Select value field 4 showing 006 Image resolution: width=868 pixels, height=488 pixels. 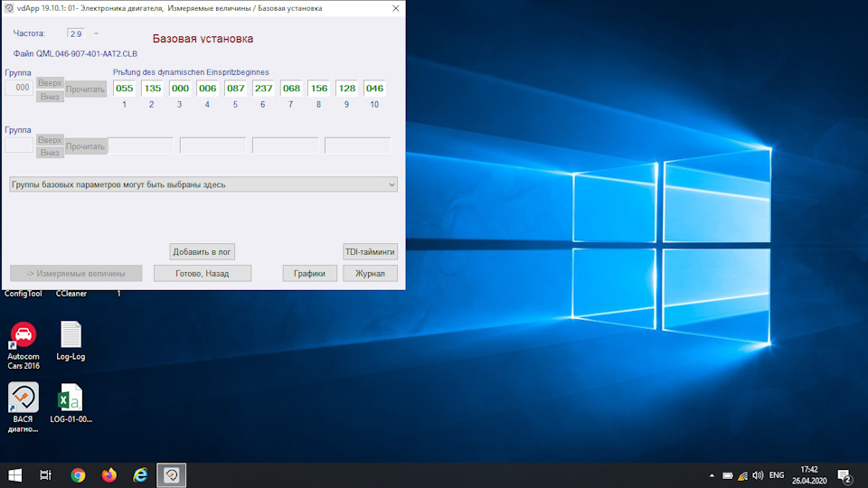pos(208,88)
